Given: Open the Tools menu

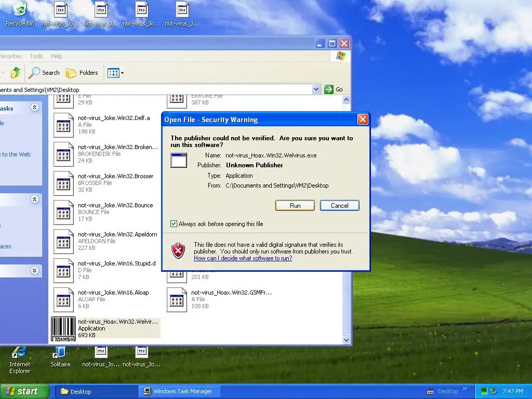Looking at the screenshot, I should pyautogui.click(x=36, y=56).
